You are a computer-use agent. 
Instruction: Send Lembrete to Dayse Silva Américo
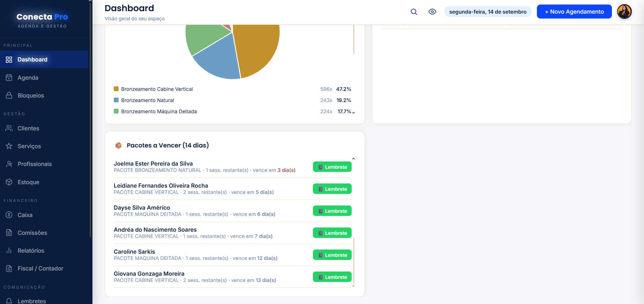point(332,211)
